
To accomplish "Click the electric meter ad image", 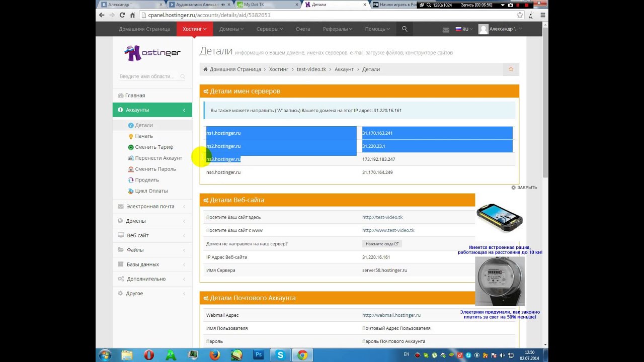I will click(x=500, y=282).
